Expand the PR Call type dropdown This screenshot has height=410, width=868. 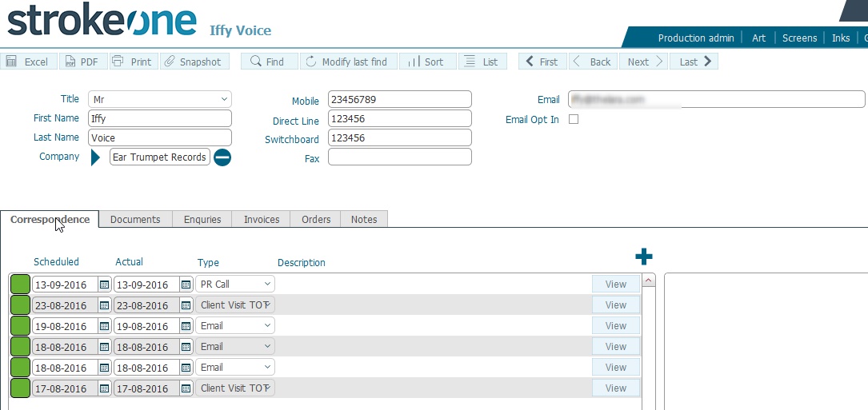[x=266, y=285]
